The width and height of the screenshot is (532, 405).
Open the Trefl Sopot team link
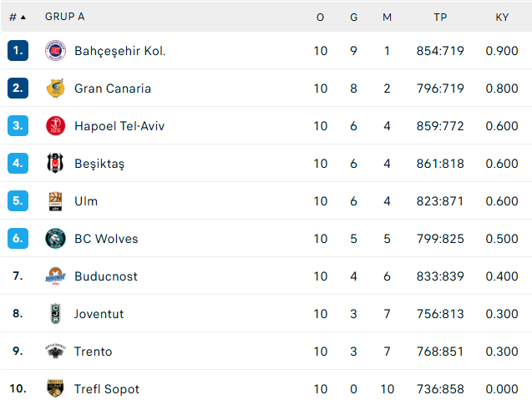[x=107, y=389]
